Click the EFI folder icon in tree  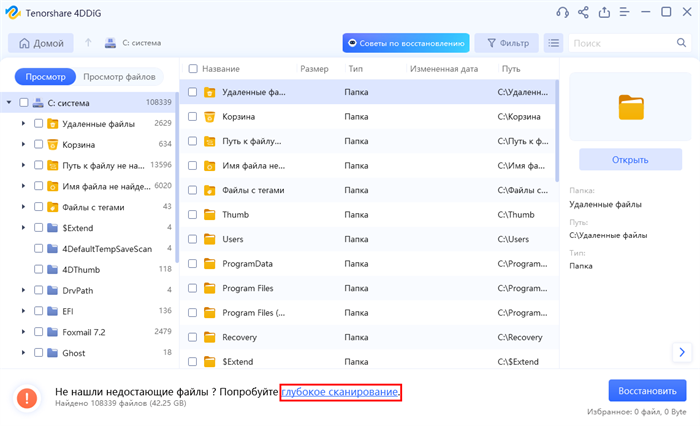[x=53, y=311]
